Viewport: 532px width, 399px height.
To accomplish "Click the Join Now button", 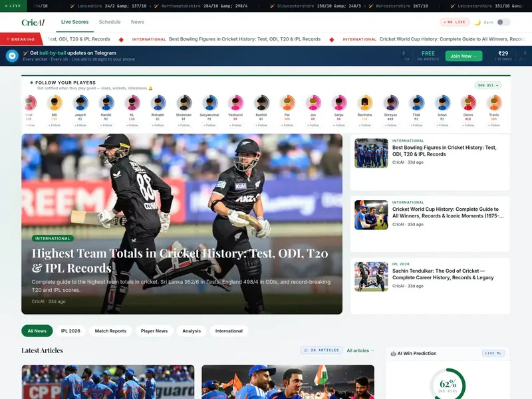I will tap(464, 56).
